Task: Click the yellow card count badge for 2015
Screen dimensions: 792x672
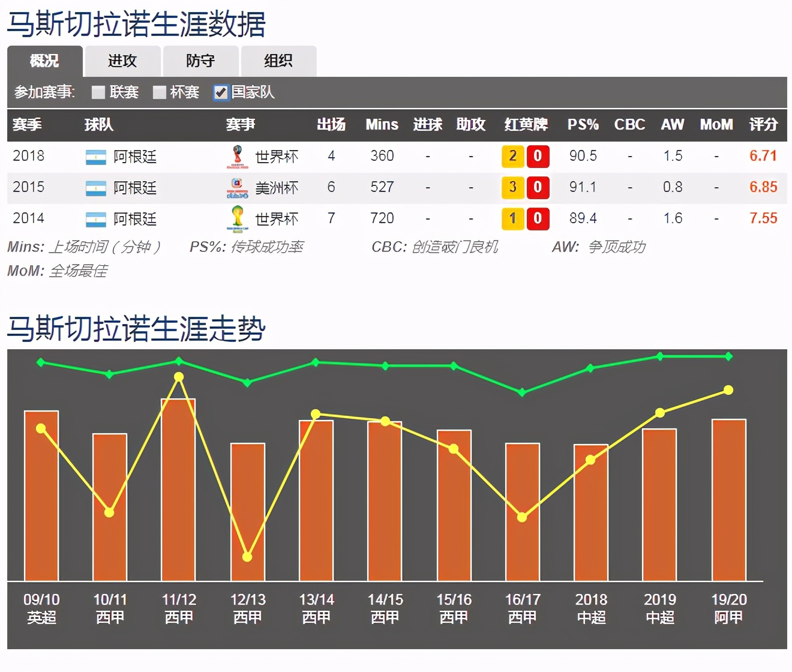Action: 512,187
